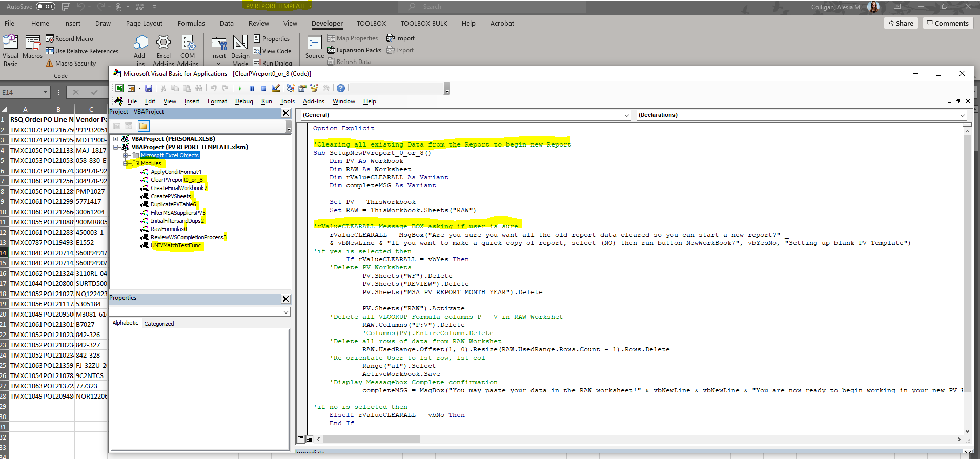Toggle Use Relative References
This screenshot has height=459, width=980.
pyautogui.click(x=82, y=51)
